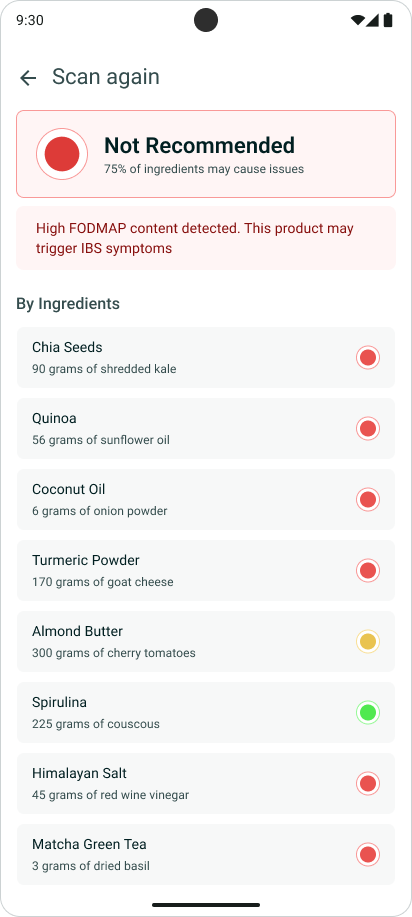Click the large red Not Recommended indicator
This screenshot has width=412, height=917.
(62, 154)
